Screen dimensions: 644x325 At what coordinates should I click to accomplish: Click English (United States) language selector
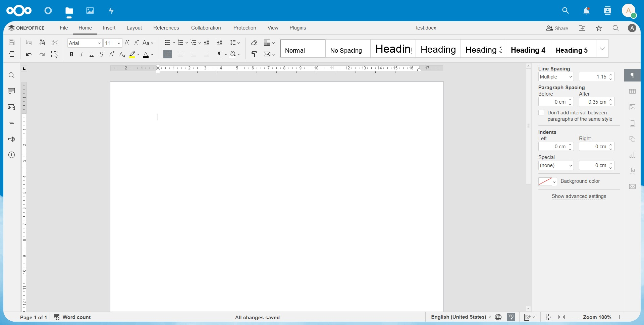461,317
